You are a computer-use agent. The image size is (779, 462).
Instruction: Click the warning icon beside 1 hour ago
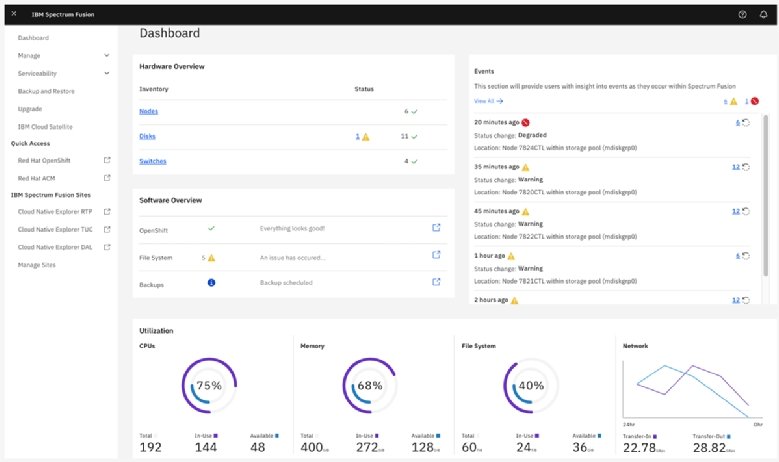coord(511,256)
